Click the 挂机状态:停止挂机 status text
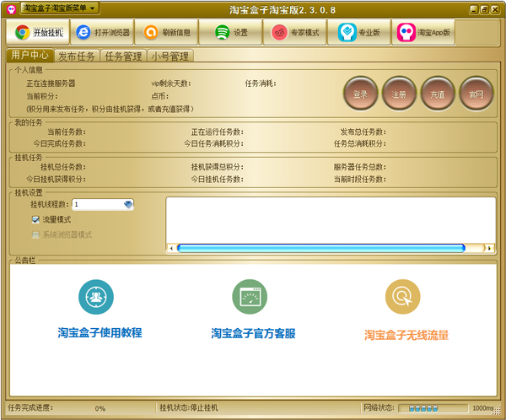 (189, 407)
